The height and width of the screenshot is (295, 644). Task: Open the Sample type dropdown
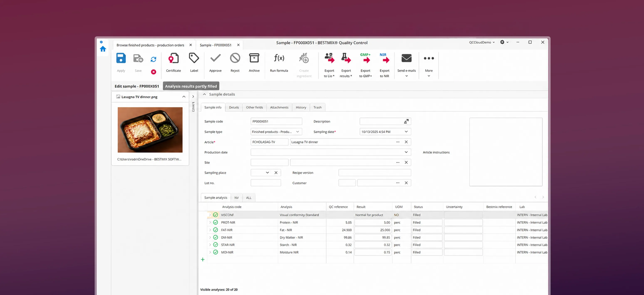coord(297,132)
